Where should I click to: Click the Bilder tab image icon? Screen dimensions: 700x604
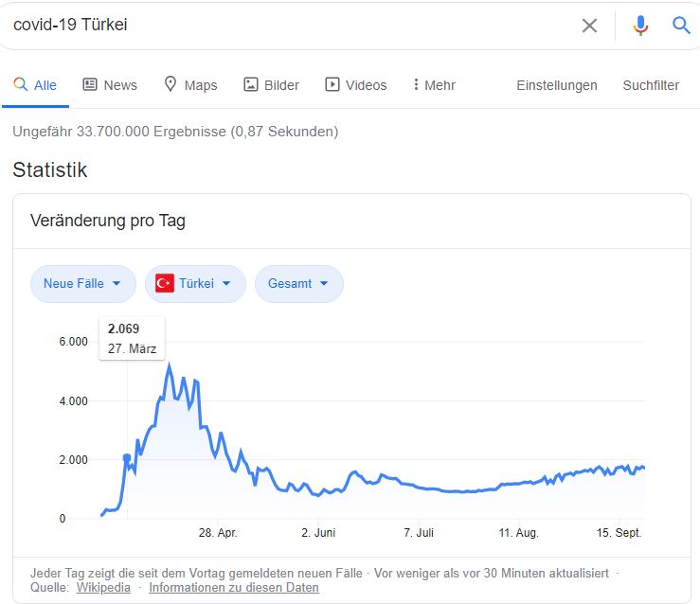tap(251, 84)
